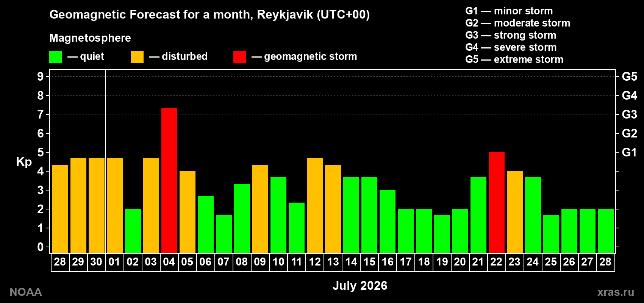Click the Kp axis title
This screenshot has width=644, height=303.
coord(24,162)
